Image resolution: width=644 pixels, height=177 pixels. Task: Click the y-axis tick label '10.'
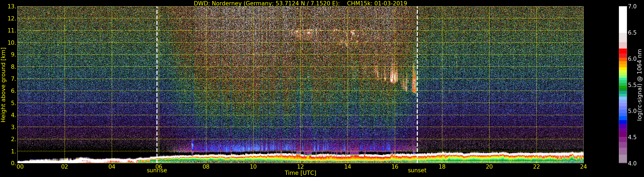12,43
